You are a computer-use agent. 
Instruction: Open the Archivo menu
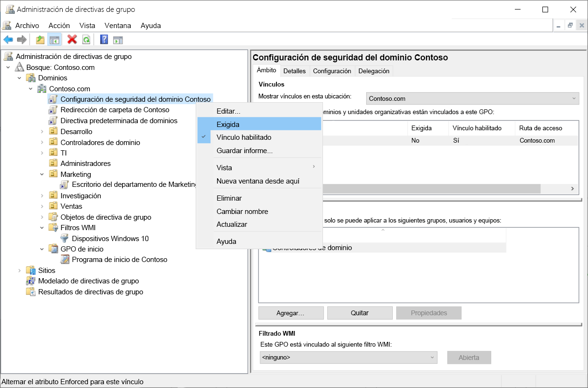tap(27, 26)
